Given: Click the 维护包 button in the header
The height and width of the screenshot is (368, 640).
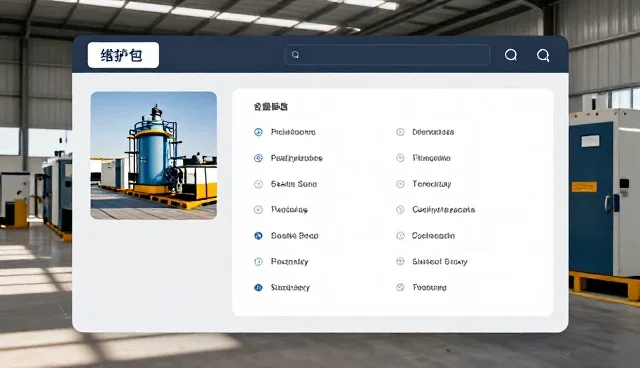Looking at the screenshot, I should 123,55.
